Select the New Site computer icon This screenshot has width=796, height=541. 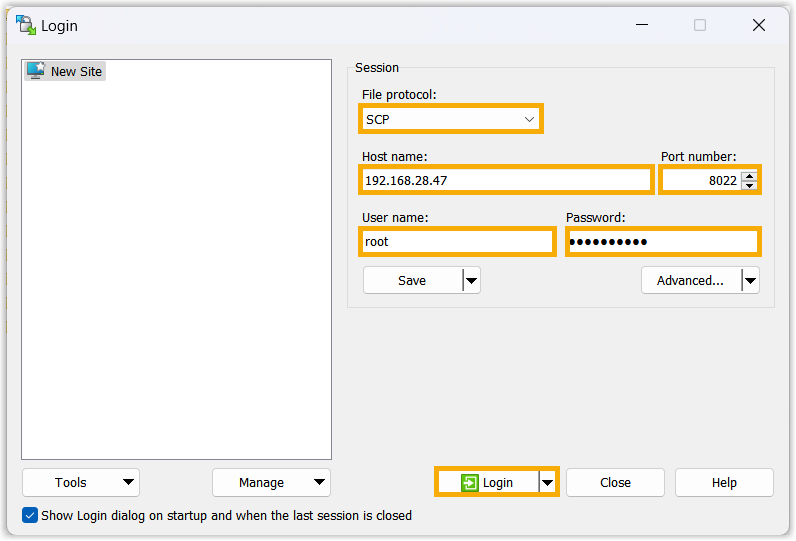pyautogui.click(x=36, y=71)
